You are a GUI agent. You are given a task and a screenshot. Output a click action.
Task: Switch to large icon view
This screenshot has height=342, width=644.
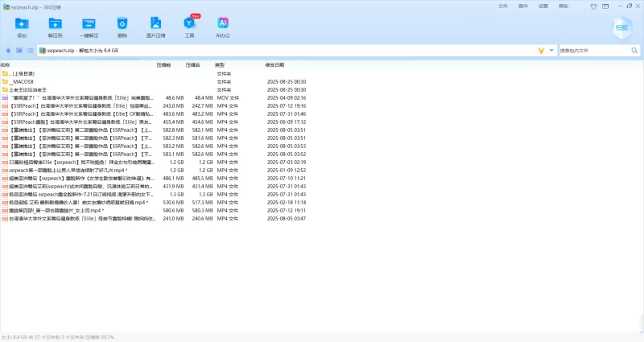(x=19, y=51)
